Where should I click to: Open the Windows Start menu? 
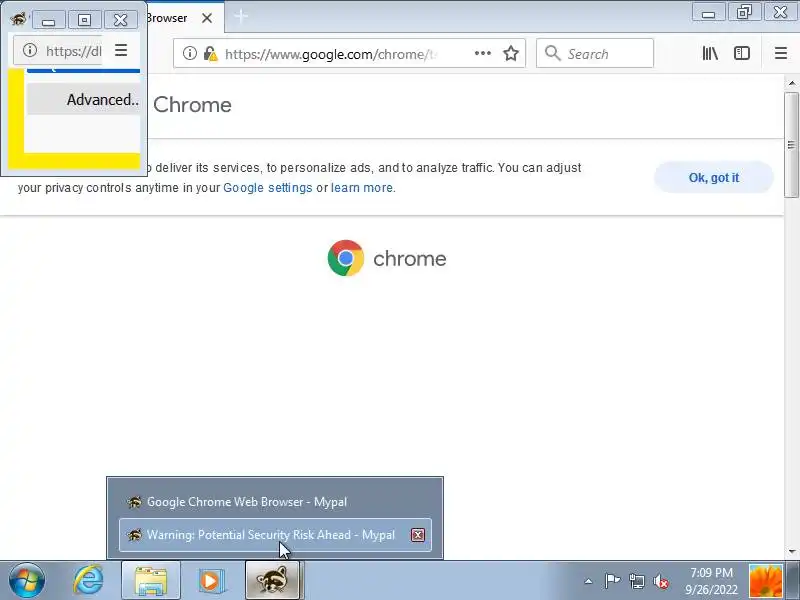coord(27,581)
